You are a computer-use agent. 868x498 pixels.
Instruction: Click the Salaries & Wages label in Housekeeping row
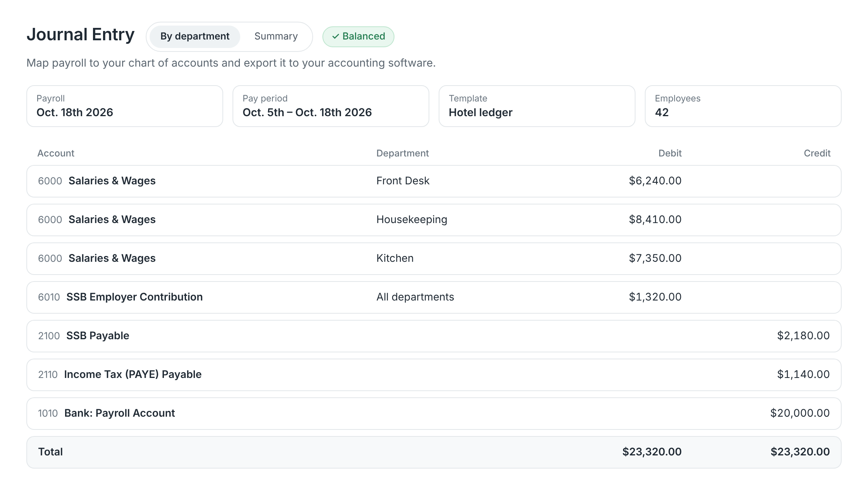coord(112,220)
